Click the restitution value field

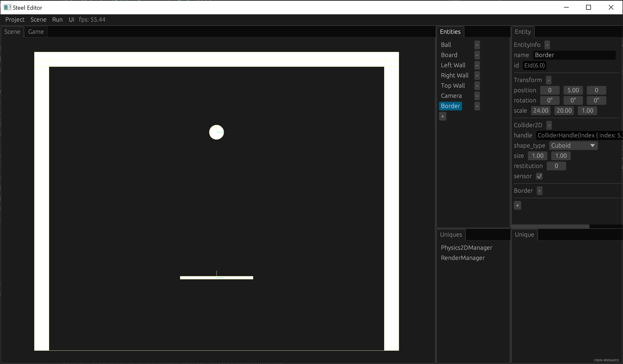click(556, 166)
